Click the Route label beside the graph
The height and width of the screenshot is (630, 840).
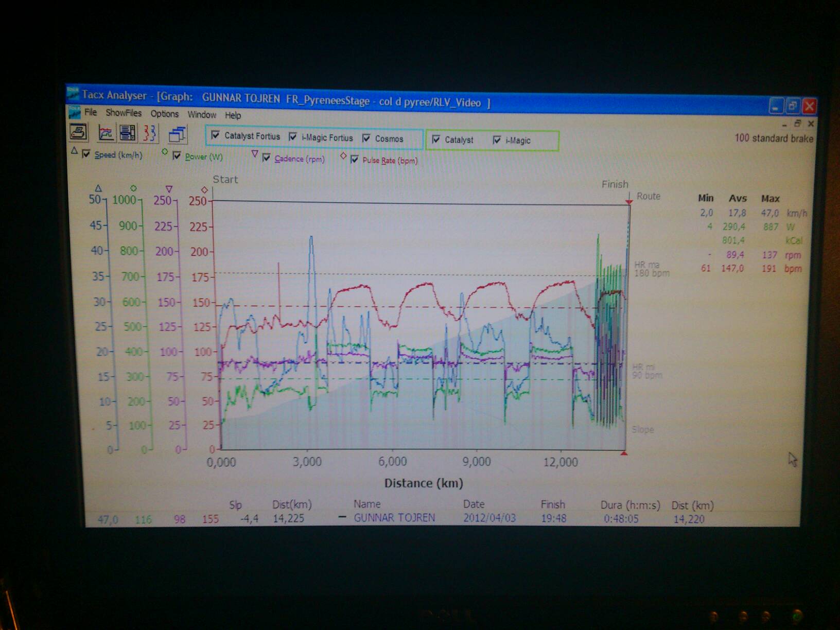pyautogui.click(x=649, y=196)
